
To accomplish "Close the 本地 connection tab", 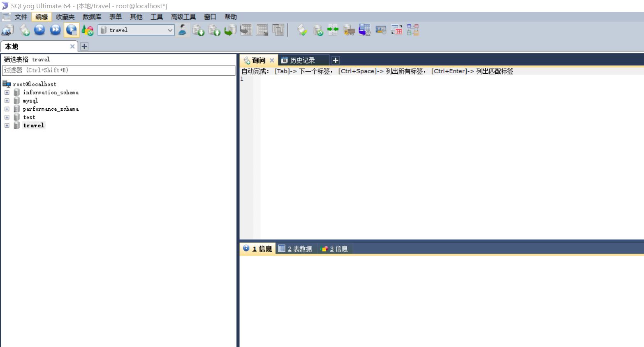I will pos(72,47).
